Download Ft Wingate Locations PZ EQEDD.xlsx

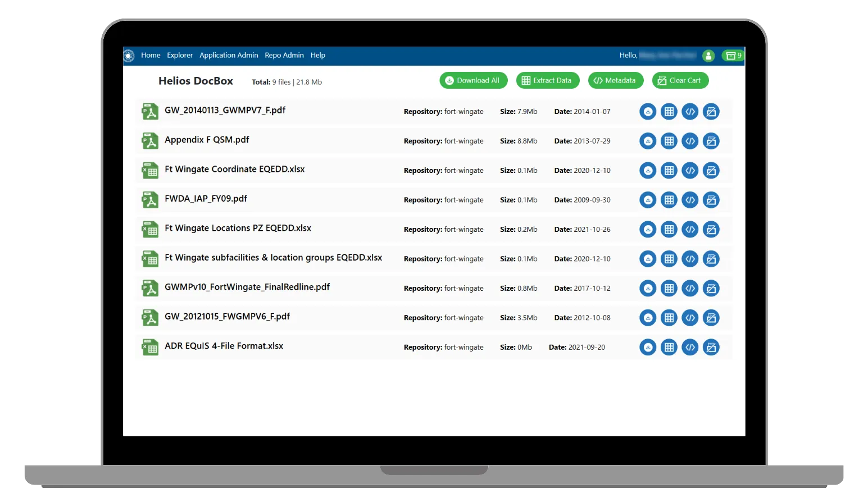(x=648, y=230)
